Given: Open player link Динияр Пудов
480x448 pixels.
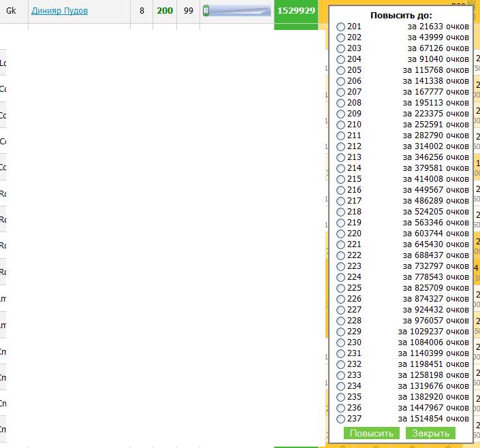Looking at the screenshot, I should 59,11.
